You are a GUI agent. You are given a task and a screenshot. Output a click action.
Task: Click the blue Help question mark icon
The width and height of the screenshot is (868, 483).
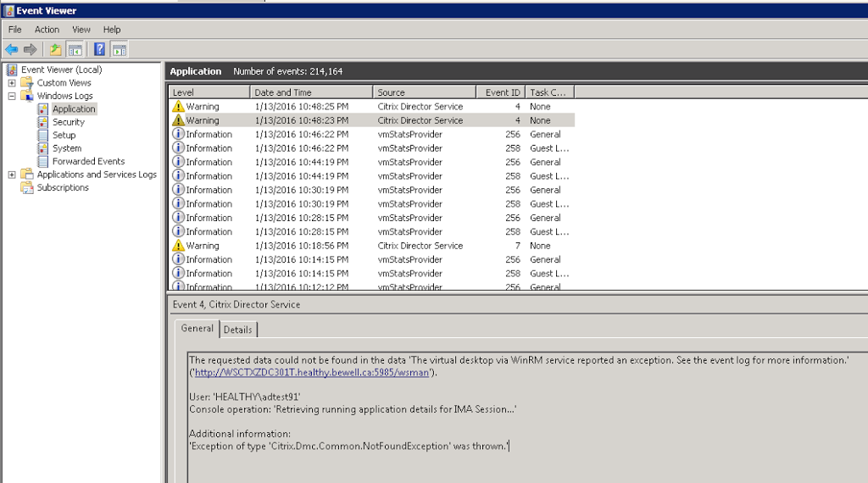tap(100, 50)
